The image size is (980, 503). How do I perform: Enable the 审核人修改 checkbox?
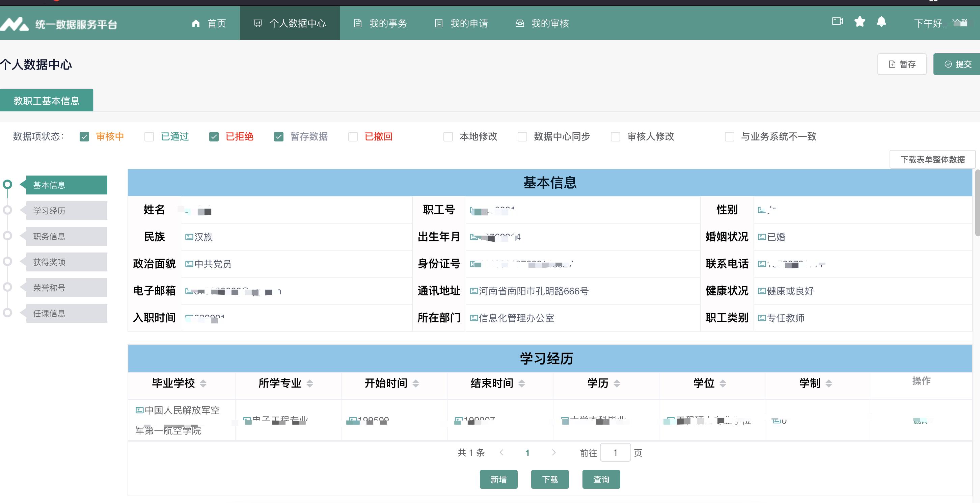click(616, 137)
